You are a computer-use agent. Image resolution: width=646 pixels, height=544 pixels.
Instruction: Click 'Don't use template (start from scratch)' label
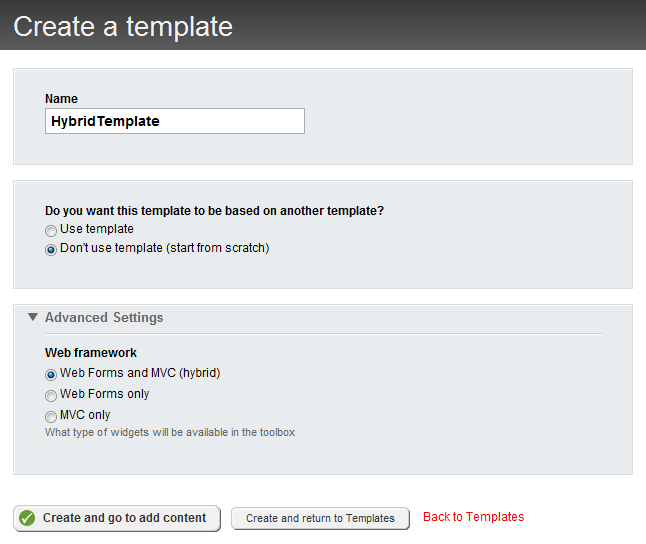[x=165, y=248]
